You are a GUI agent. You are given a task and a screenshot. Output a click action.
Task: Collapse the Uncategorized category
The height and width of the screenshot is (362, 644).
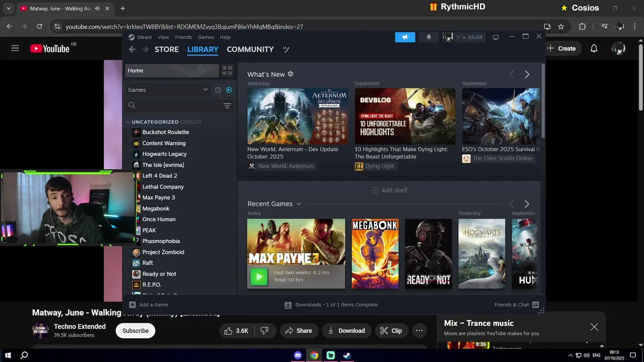click(x=128, y=122)
